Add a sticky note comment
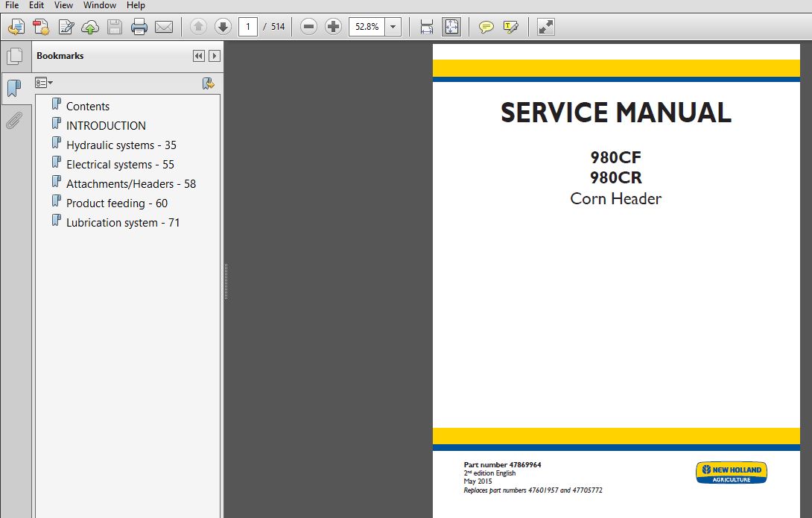This screenshot has width=812, height=518. click(486, 26)
